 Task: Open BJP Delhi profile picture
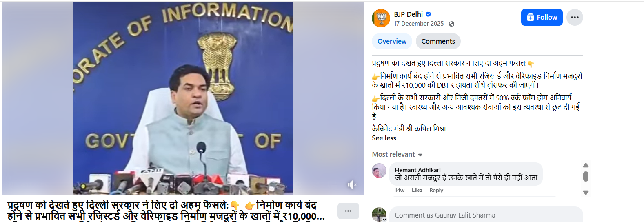click(381, 18)
